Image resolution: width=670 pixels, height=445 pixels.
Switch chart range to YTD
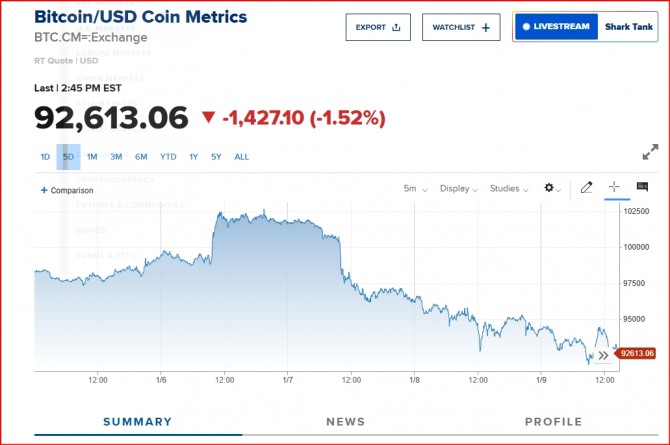pos(168,157)
